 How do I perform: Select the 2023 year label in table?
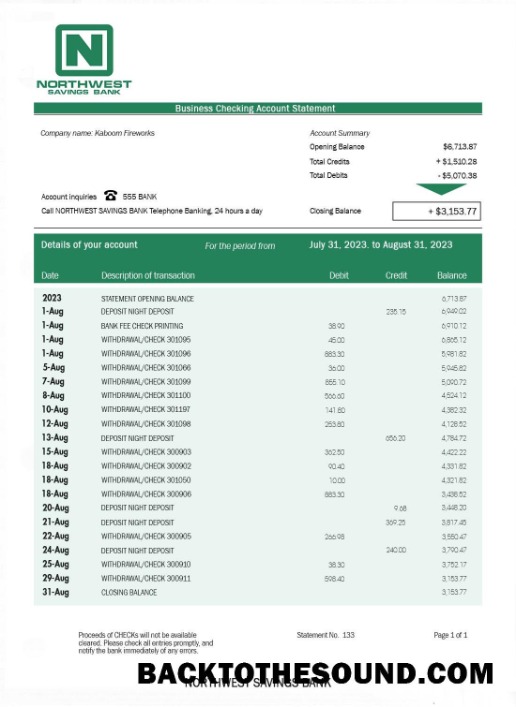[52, 298]
